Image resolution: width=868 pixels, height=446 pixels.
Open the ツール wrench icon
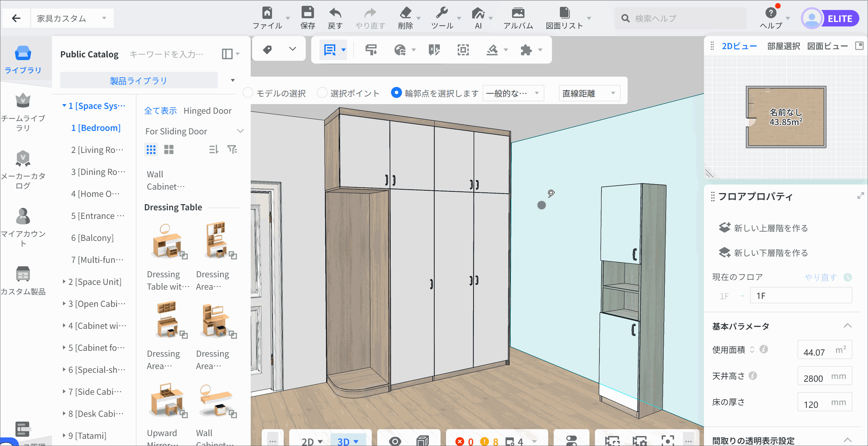point(442,13)
